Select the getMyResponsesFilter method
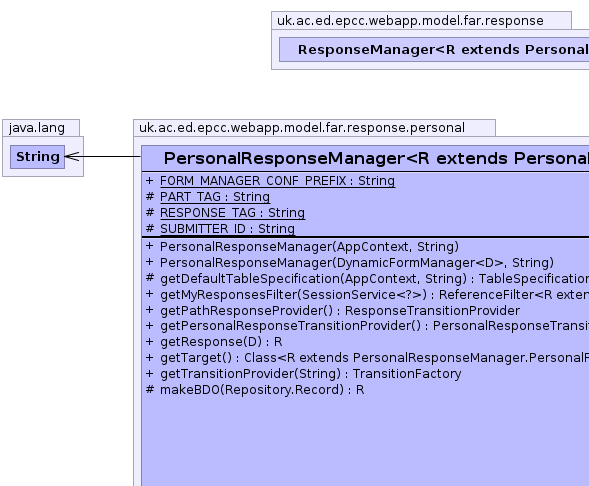 367,295
